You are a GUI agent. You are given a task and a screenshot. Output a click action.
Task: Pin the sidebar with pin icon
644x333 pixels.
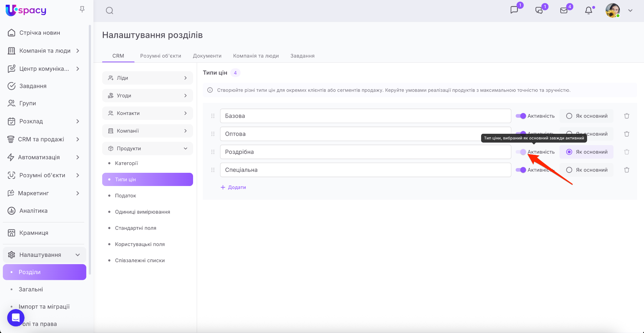pos(82,9)
